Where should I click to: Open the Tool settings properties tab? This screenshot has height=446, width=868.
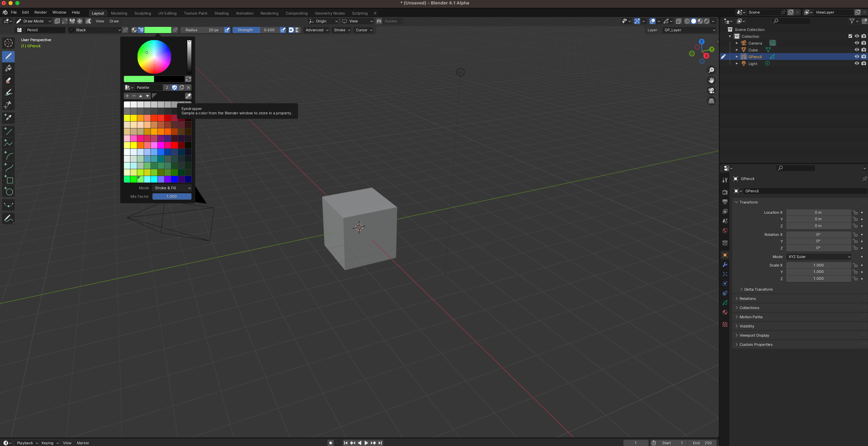(725, 180)
